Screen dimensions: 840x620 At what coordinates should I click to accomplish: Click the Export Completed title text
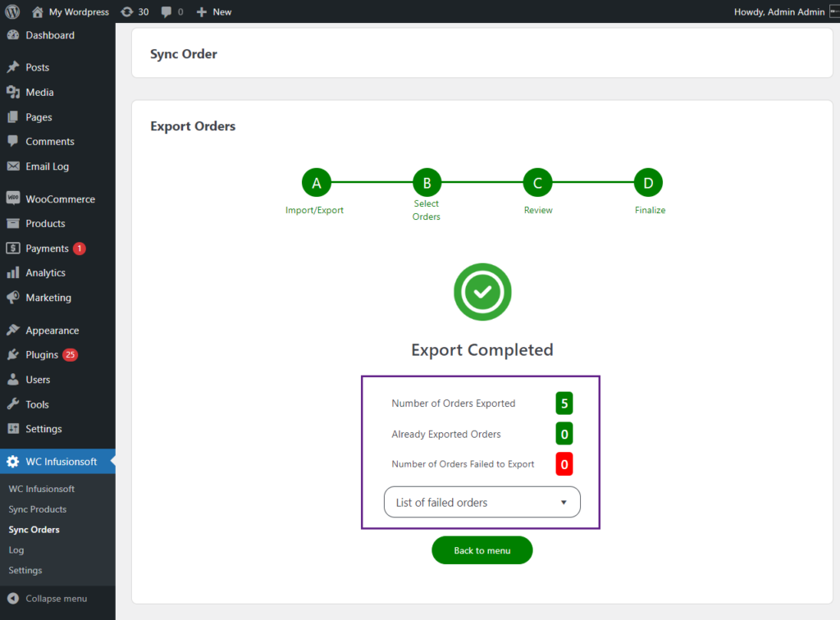482,349
